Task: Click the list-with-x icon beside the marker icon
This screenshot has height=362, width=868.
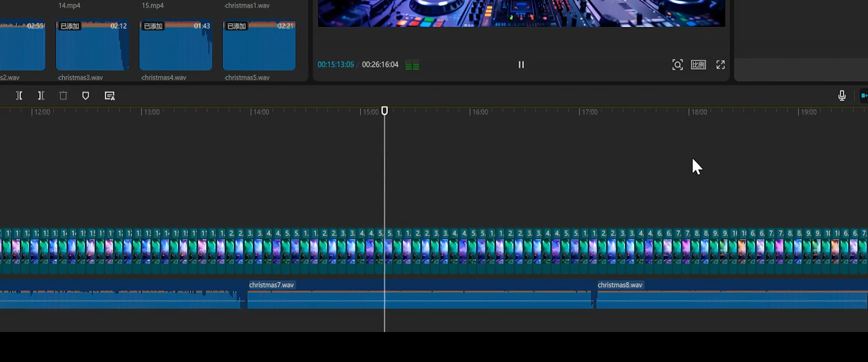Action: click(x=110, y=95)
